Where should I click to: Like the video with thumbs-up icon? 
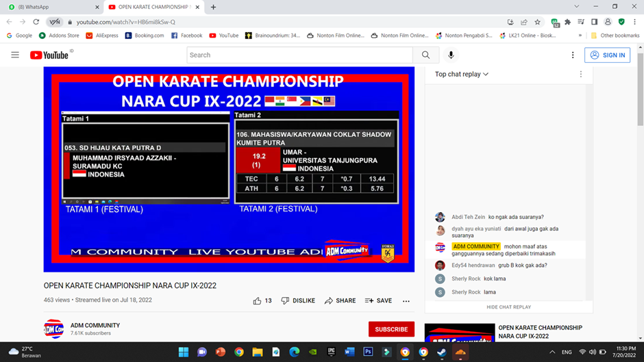258,300
